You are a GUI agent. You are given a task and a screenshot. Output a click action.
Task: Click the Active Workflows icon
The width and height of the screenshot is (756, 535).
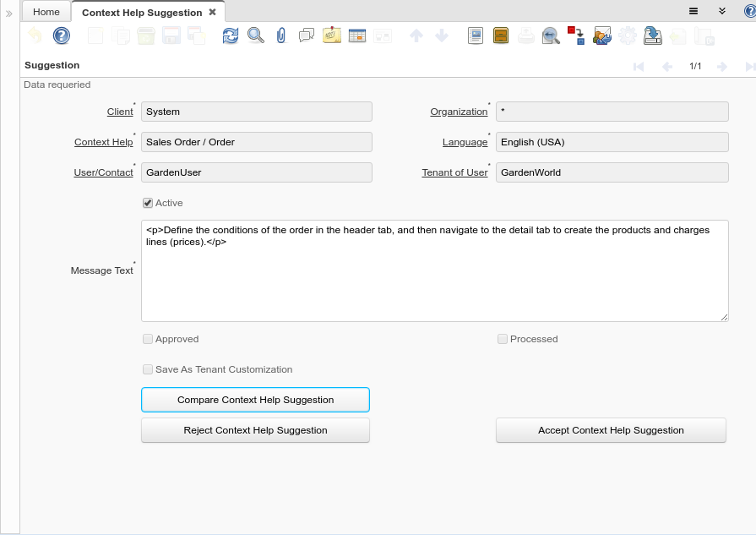tap(576, 35)
